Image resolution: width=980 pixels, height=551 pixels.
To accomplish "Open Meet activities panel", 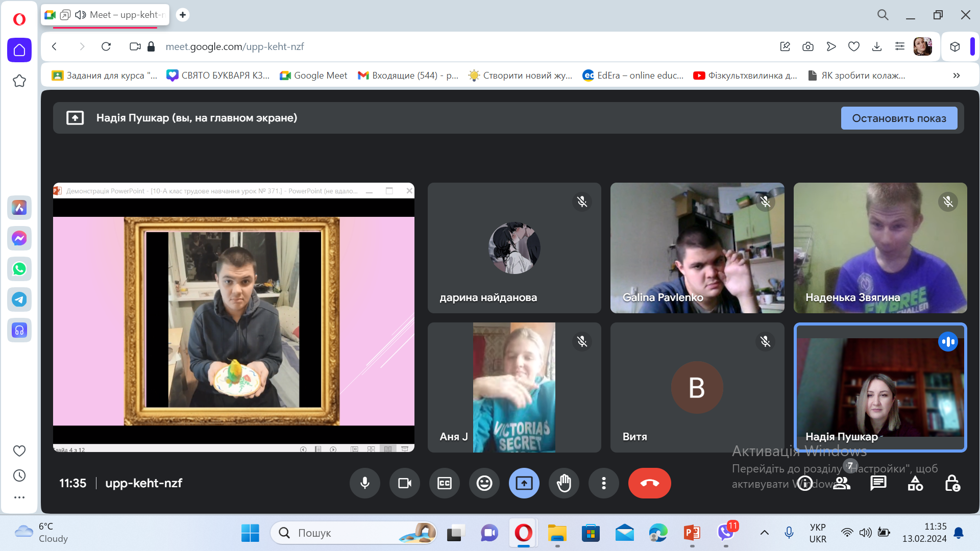I will [x=915, y=483].
